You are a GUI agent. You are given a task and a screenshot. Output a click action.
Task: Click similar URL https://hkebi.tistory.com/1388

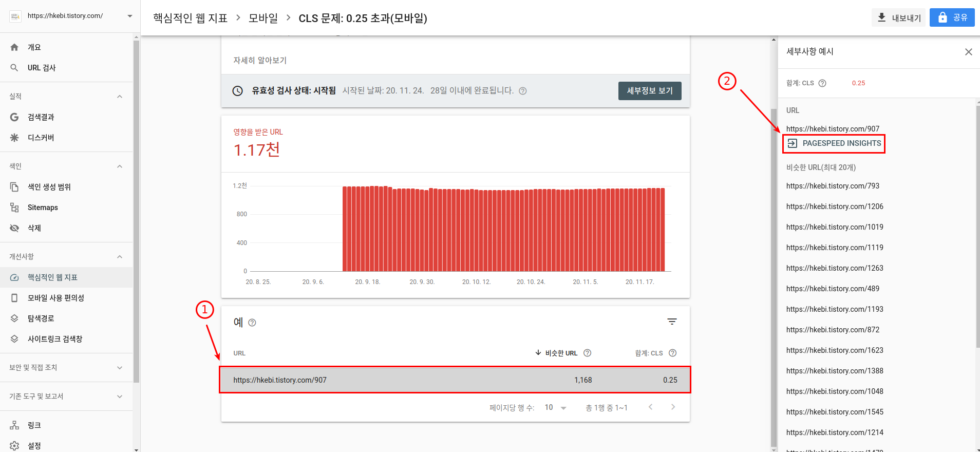coord(835,371)
